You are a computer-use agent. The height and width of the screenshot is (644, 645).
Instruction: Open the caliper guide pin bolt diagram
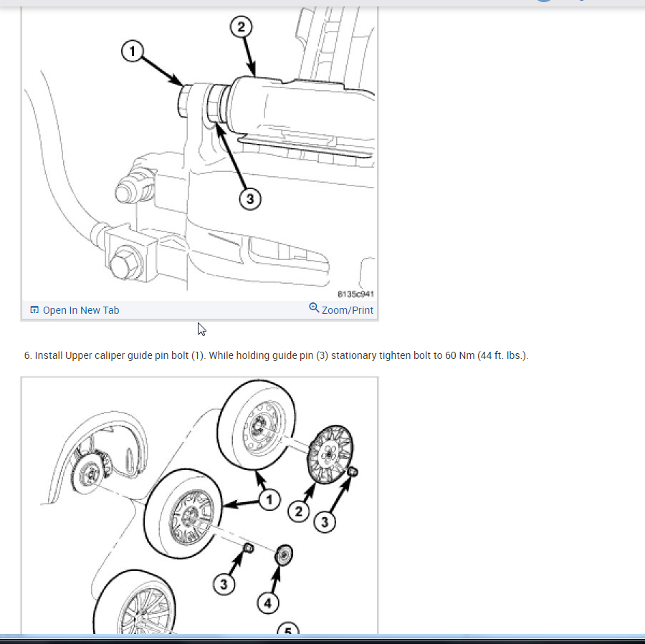coord(199,152)
